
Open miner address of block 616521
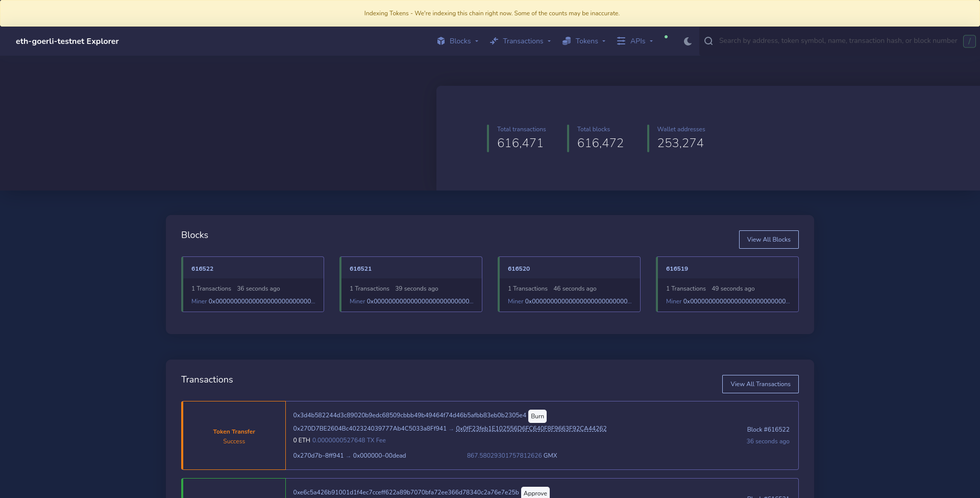pyautogui.click(x=420, y=301)
